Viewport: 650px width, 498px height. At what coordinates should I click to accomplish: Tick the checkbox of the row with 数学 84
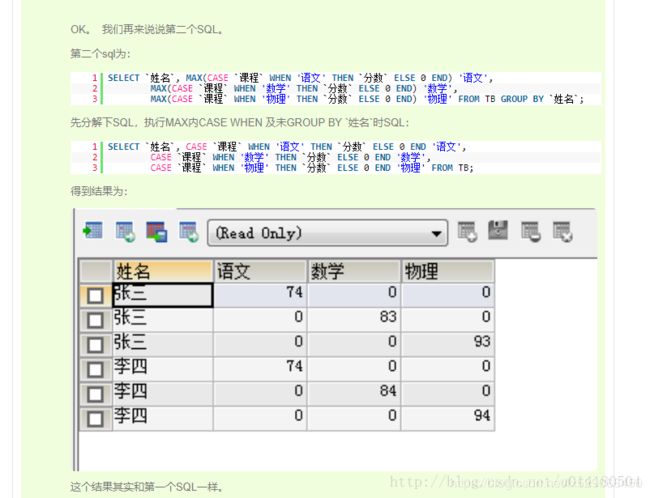pos(95,394)
